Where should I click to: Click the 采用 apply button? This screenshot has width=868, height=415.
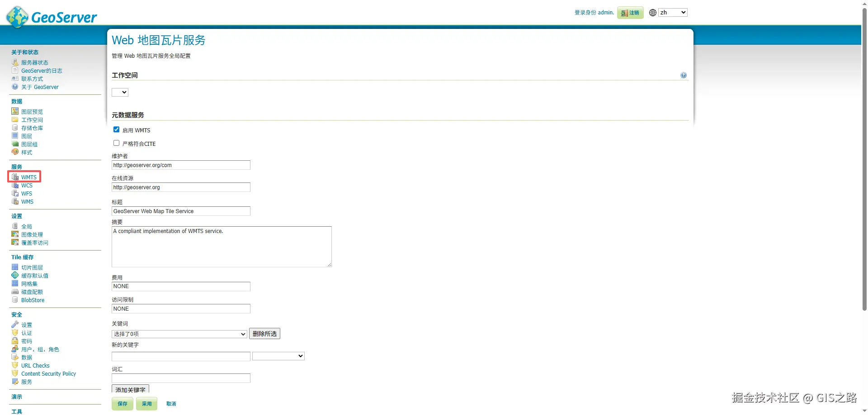(x=147, y=404)
